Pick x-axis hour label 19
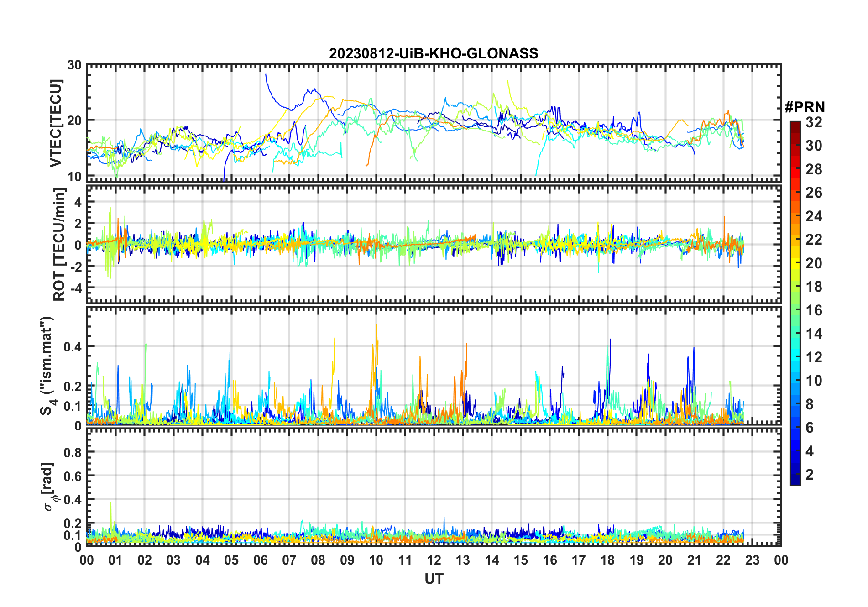 [637, 560]
